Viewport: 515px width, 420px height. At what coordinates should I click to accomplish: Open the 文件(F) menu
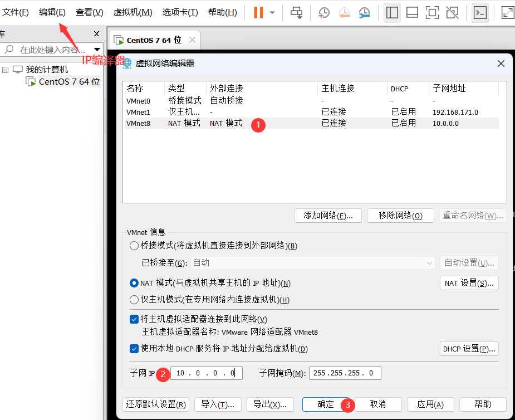point(16,12)
